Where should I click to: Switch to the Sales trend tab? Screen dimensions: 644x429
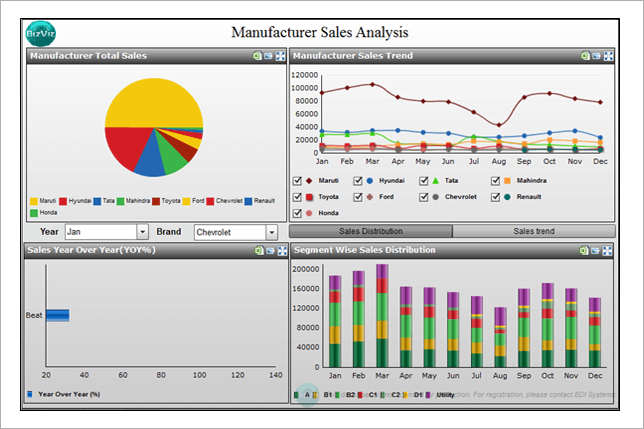click(534, 231)
